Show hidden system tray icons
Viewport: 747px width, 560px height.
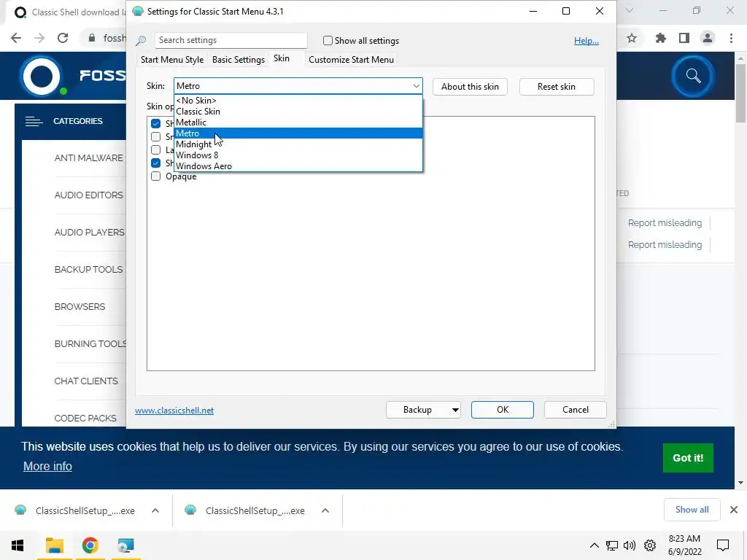594,545
